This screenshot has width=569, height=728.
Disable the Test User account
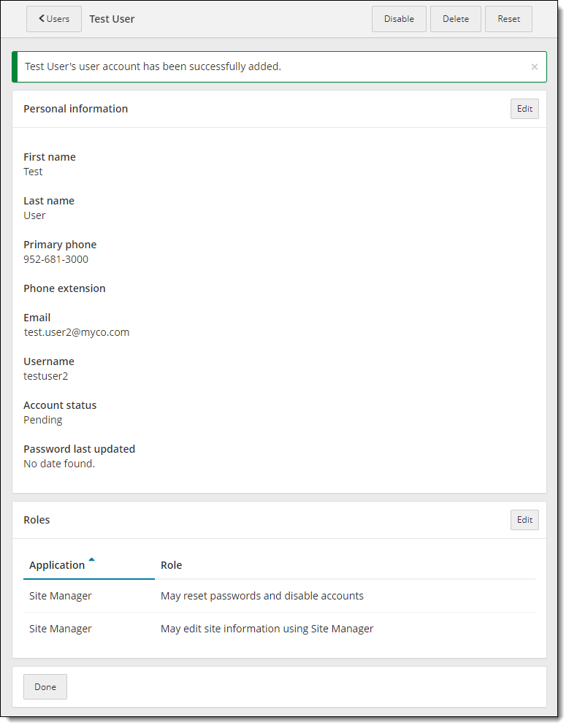pyautogui.click(x=399, y=19)
